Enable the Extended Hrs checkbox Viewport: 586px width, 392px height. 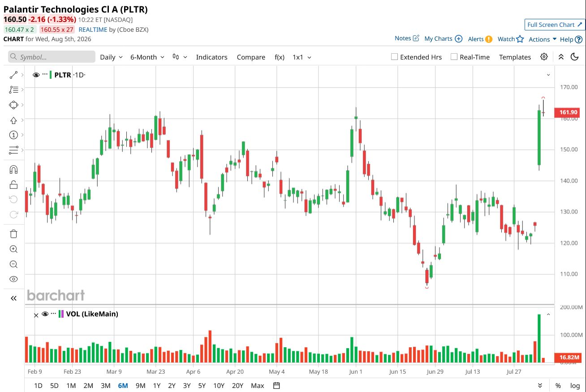pos(394,57)
